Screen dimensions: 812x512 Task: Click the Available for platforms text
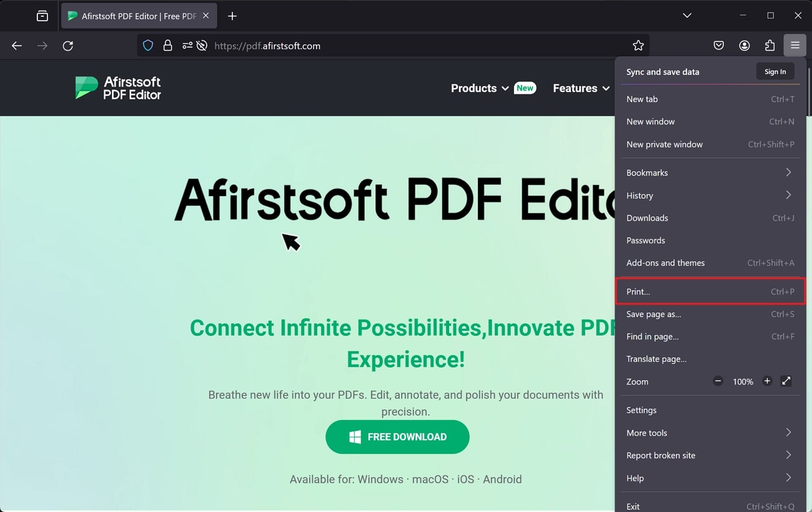click(405, 479)
